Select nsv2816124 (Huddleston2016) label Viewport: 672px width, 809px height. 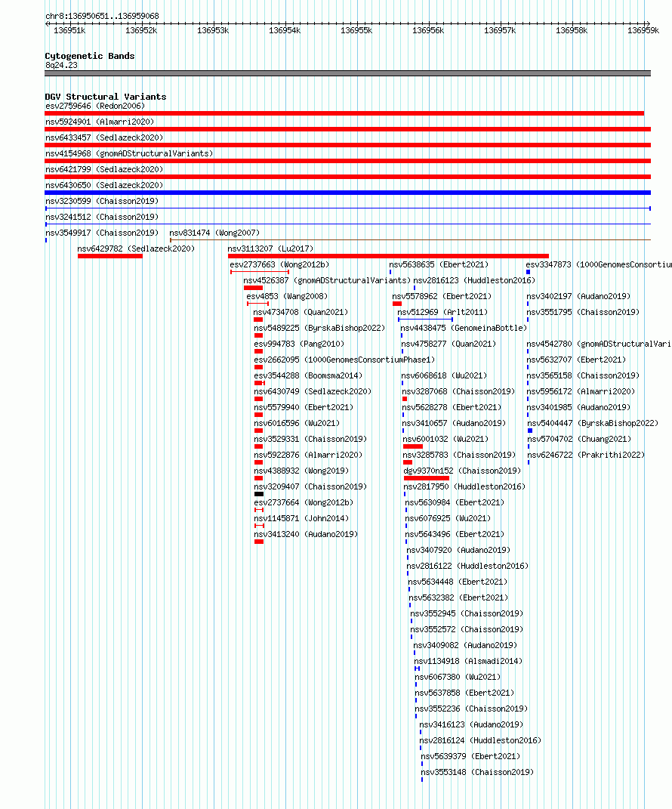(480, 740)
